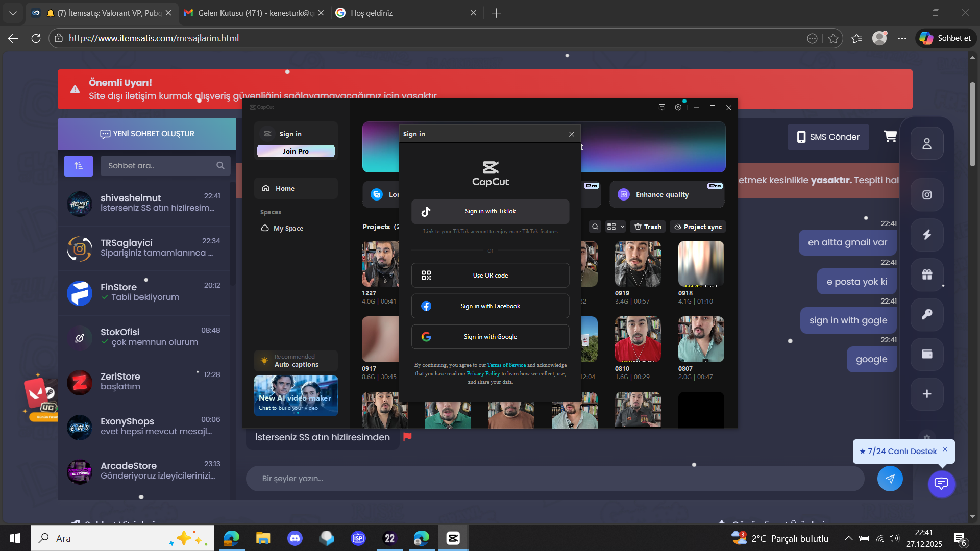Open Enhance quality tool card
The width and height of the screenshot is (980, 551).
tap(667, 194)
